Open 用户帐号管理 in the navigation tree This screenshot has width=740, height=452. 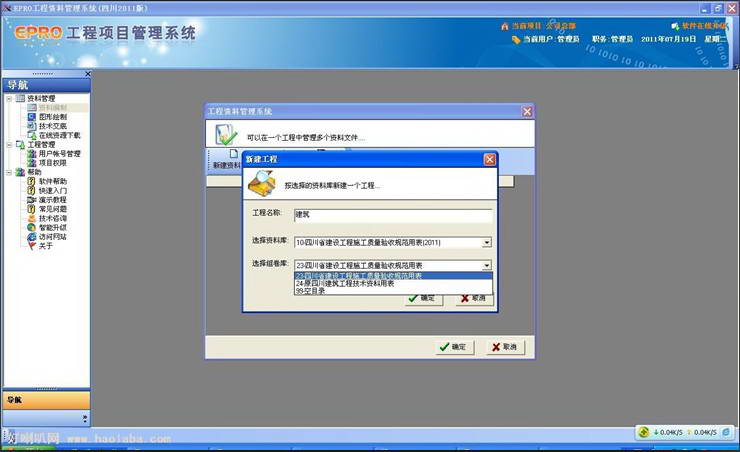59,153
